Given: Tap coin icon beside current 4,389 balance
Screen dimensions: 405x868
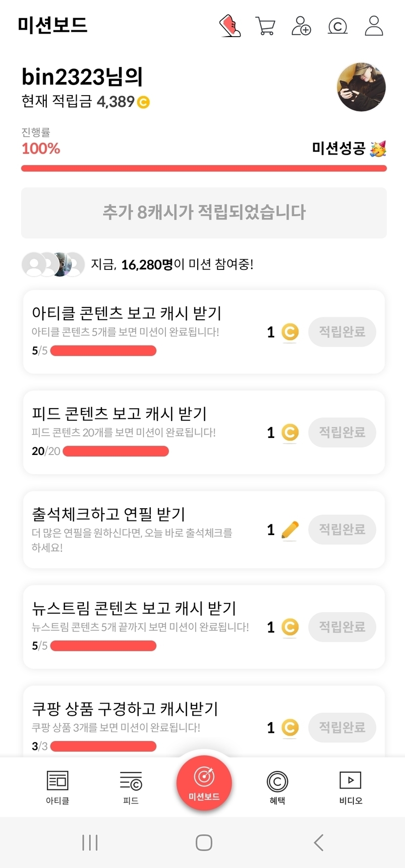Looking at the screenshot, I should click(x=143, y=102).
